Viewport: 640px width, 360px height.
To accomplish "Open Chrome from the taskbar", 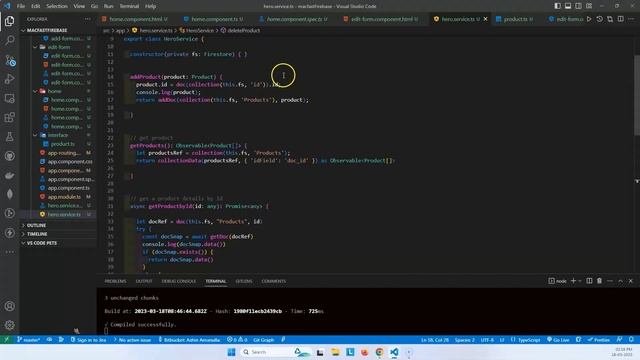I will point(379,352).
